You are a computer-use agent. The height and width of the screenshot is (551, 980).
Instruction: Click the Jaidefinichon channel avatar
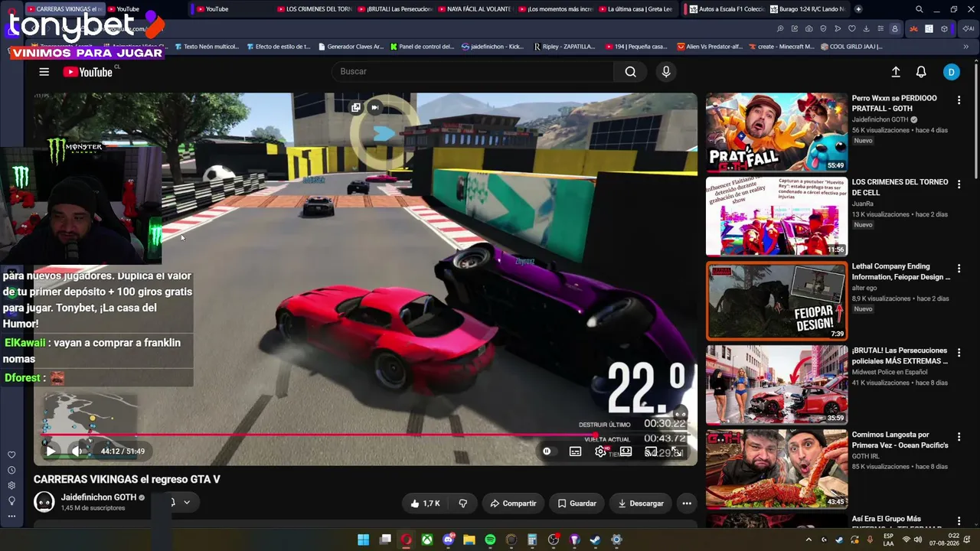pyautogui.click(x=44, y=502)
